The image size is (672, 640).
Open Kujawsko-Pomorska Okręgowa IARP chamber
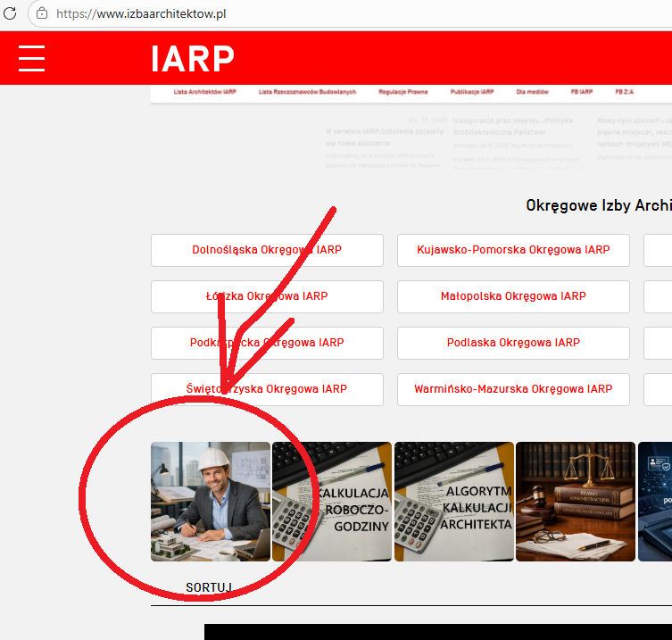tap(513, 250)
